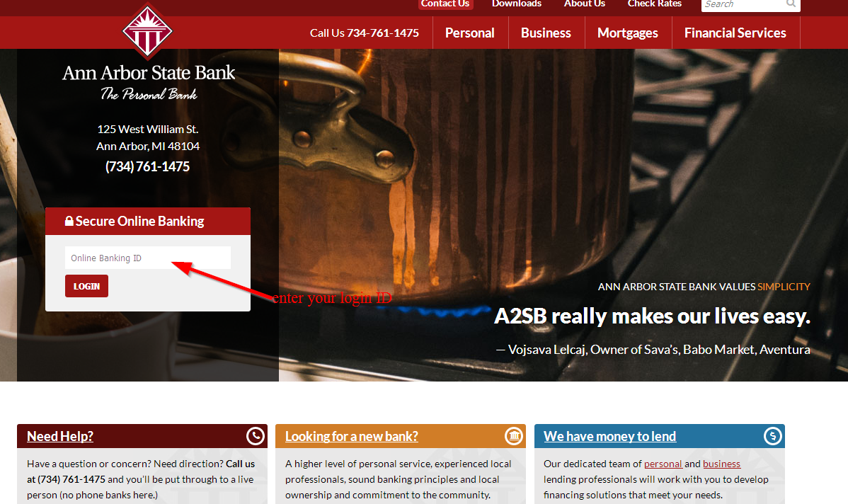848x504 pixels.
Task: Open the Financial Services menu
Action: [x=735, y=33]
